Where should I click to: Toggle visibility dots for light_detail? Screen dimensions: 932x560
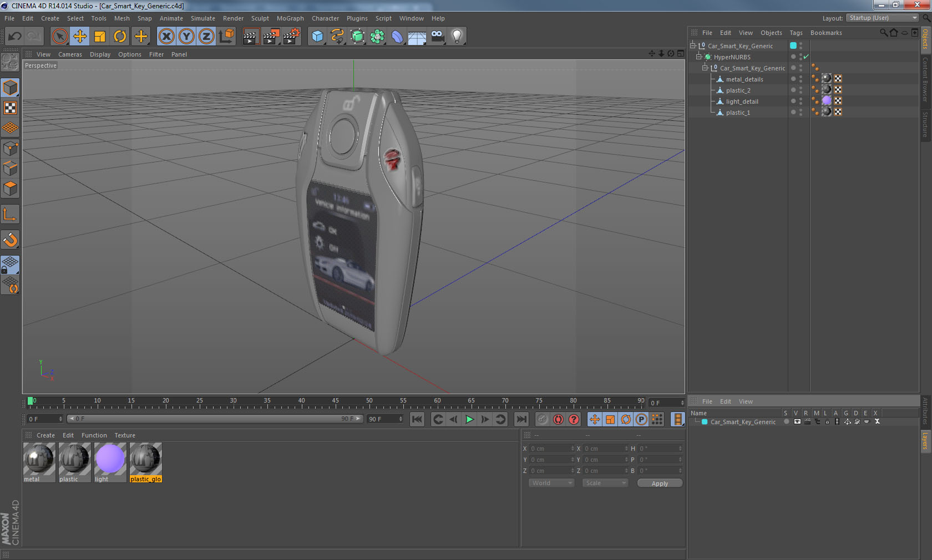(x=801, y=101)
